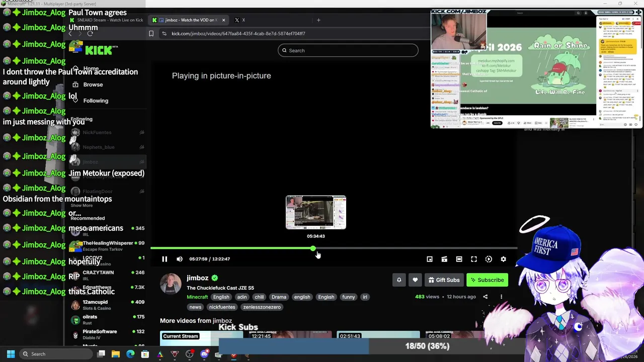Open playback speed control
Screen dimensions: 644x362
pyautogui.click(x=489, y=259)
